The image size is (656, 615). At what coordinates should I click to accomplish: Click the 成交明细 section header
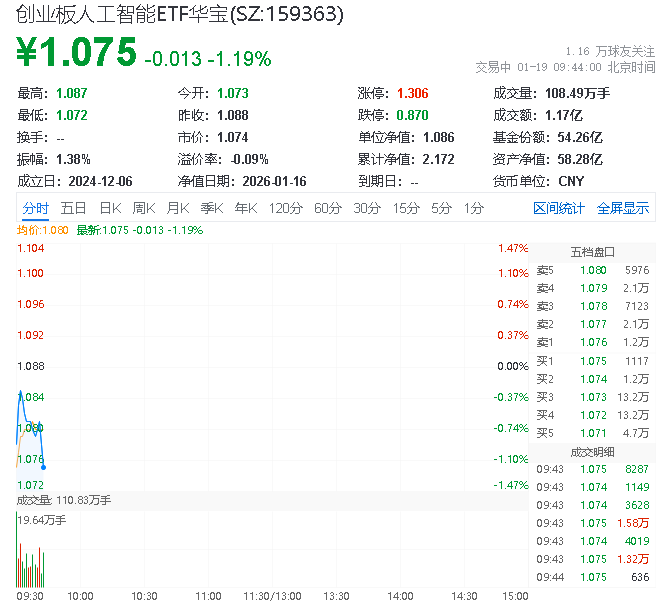click(592, 451)
